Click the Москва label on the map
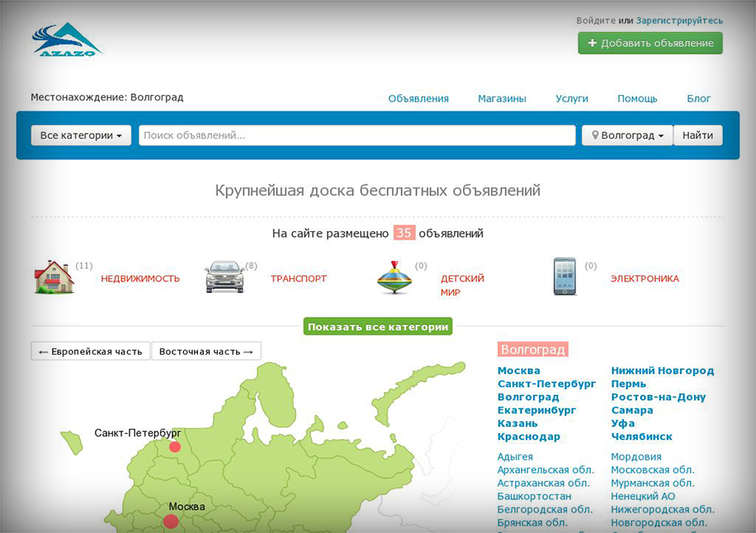The width and height of the screenshot is (756, 533). tap(187, 507)
